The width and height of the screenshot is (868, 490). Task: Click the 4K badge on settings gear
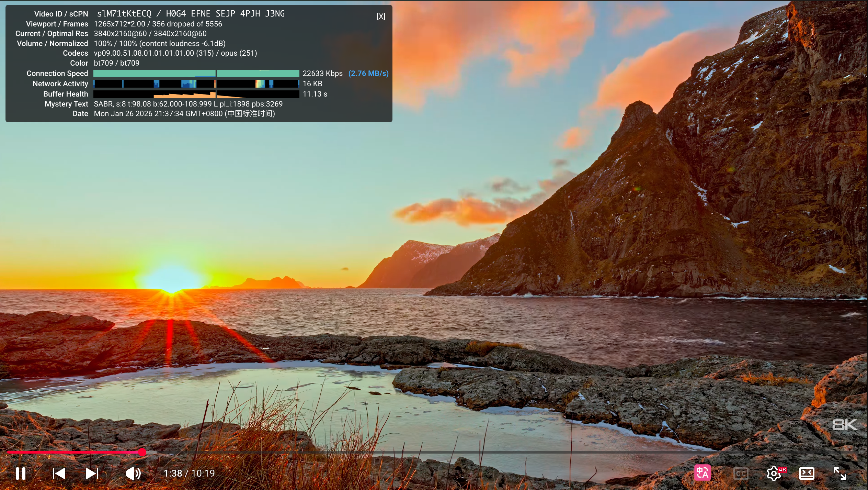point(783,469)
